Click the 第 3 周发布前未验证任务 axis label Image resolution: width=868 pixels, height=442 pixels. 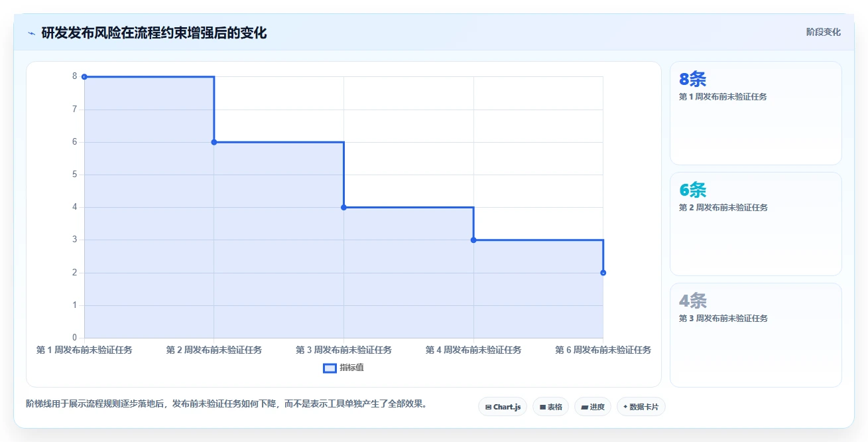click(x=343, y=350)
